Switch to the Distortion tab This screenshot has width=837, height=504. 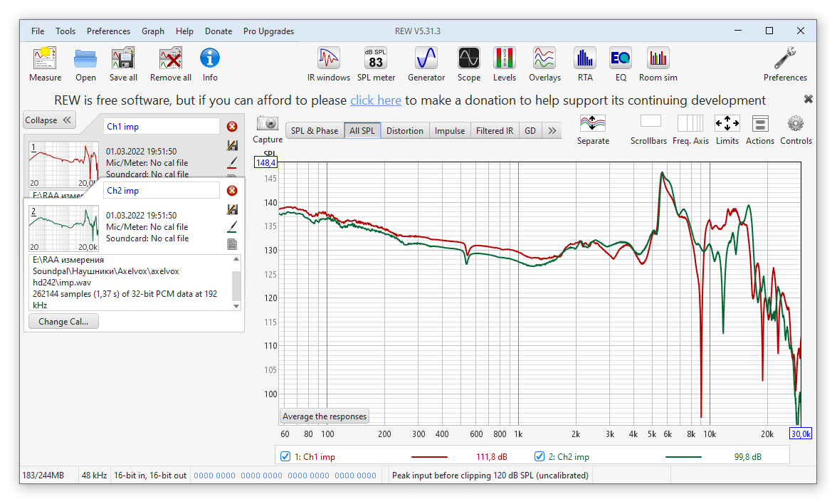tap(404, 131)
